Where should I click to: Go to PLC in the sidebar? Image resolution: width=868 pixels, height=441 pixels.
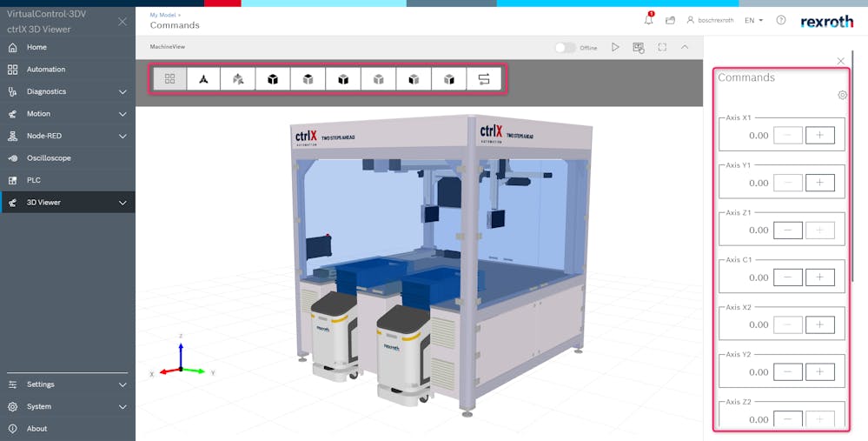[x=34, y=180]
